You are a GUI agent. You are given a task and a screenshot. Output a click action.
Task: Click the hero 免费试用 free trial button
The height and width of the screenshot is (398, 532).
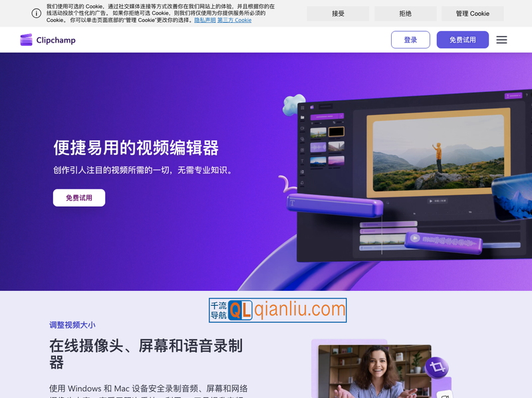coord(78,197)
